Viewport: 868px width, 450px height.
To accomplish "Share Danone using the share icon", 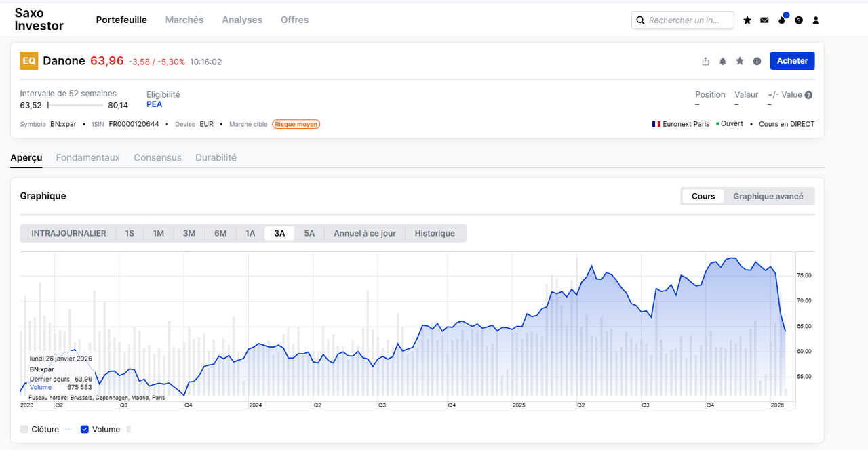I will [x=705, y=61].
